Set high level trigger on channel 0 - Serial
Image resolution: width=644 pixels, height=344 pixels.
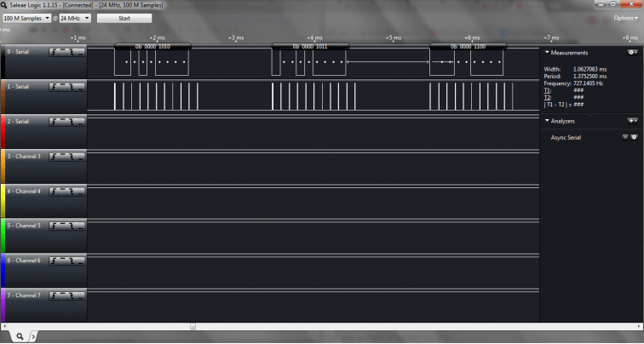62,52
